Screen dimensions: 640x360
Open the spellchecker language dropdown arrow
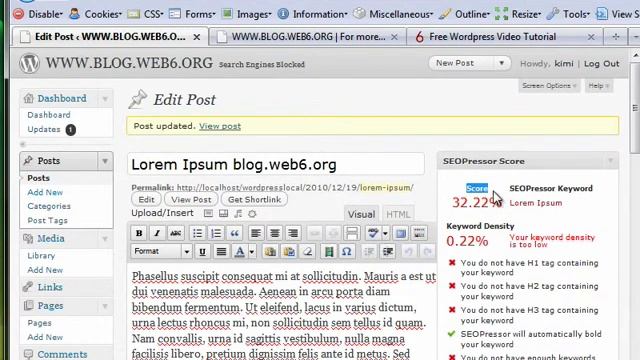tap(385, 233)
